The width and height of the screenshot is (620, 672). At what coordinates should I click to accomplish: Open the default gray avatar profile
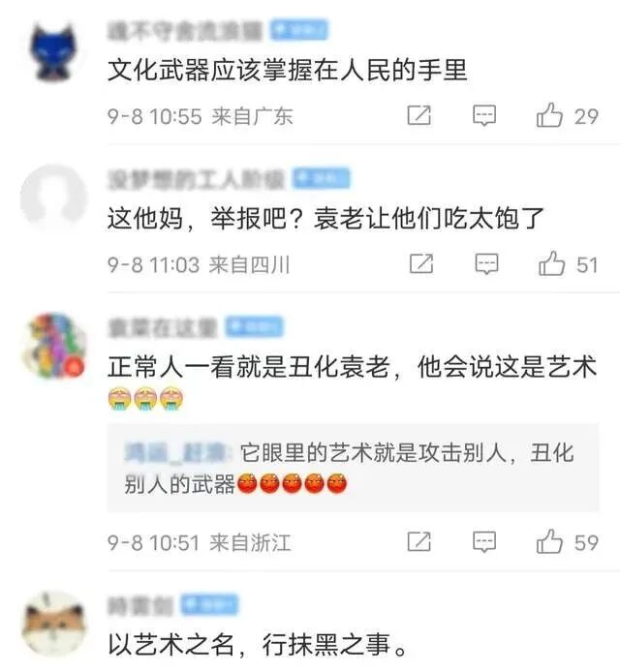[54, 198]
